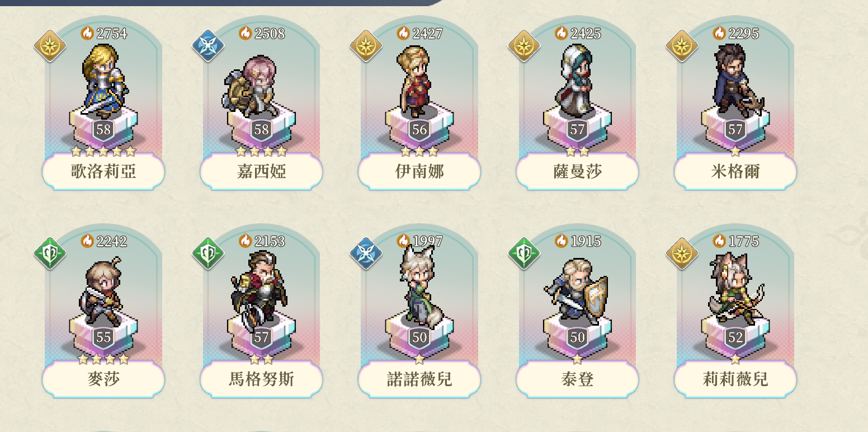
Task: Click the flame power icon beside 2754
Action: [87, 34]
